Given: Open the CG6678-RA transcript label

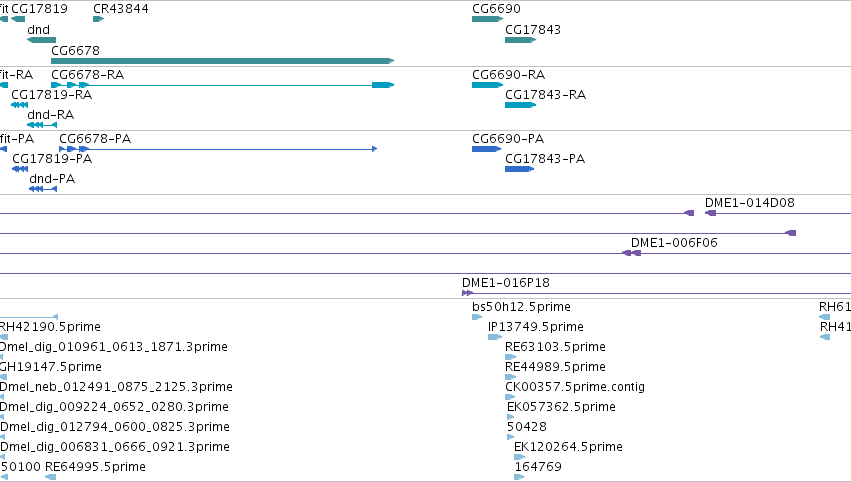Looking at the screenshot, I should [x=87, y=74].
